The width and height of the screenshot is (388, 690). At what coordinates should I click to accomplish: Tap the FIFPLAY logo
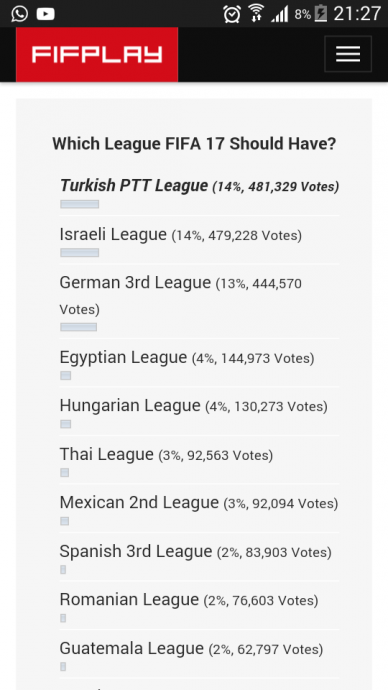pos(97,55)
